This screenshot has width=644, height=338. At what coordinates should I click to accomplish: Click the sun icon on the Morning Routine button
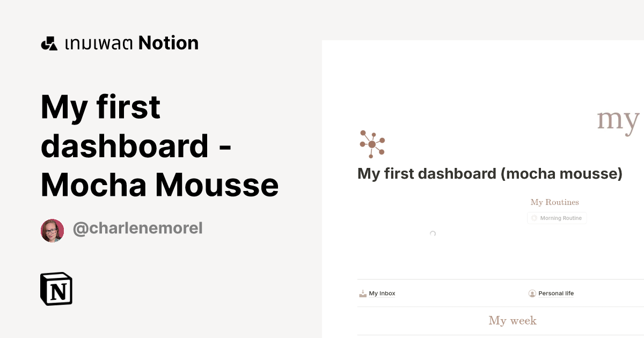click(534, 218)
